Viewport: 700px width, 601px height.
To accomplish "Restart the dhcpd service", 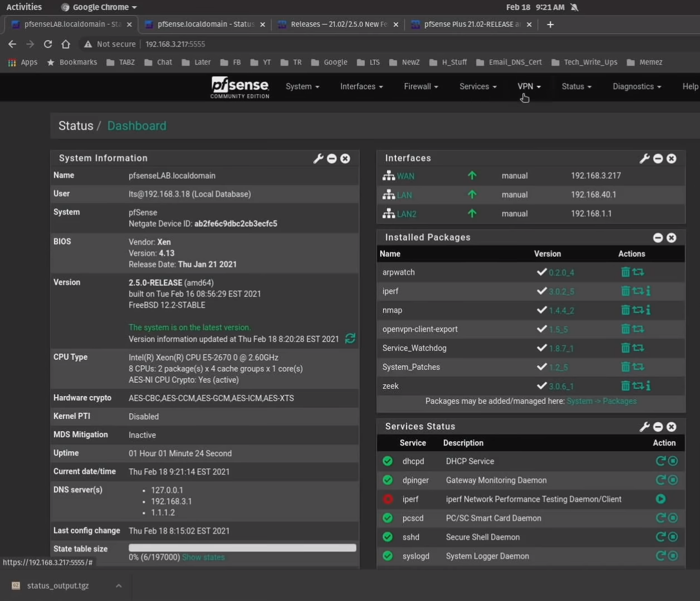I will coord(660,461).
